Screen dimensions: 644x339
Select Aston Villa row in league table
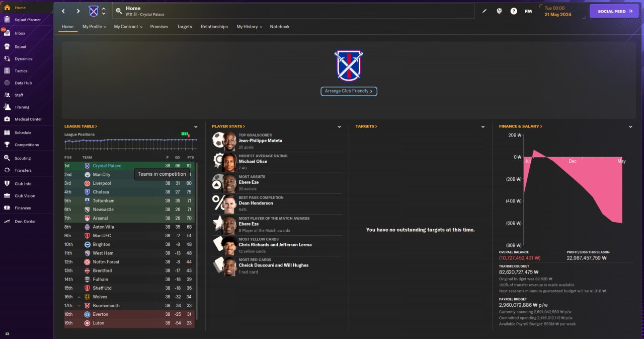point(129,227)
